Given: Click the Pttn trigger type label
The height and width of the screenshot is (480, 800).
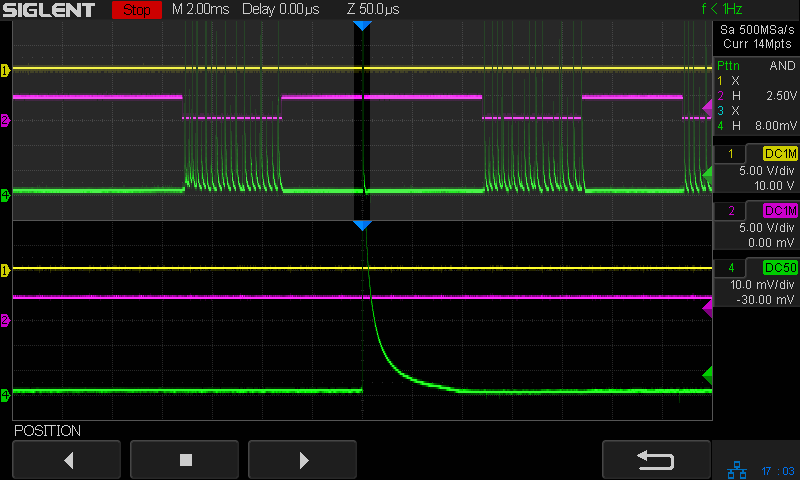Looking at the screenshot, I should pos(728,66).
